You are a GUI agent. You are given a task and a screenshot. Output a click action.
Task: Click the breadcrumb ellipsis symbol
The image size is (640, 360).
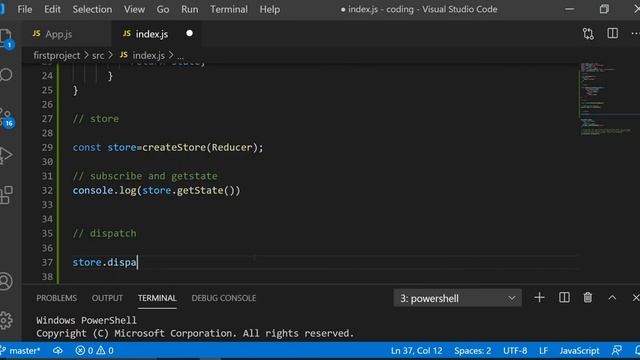click(x=180, y=56)
